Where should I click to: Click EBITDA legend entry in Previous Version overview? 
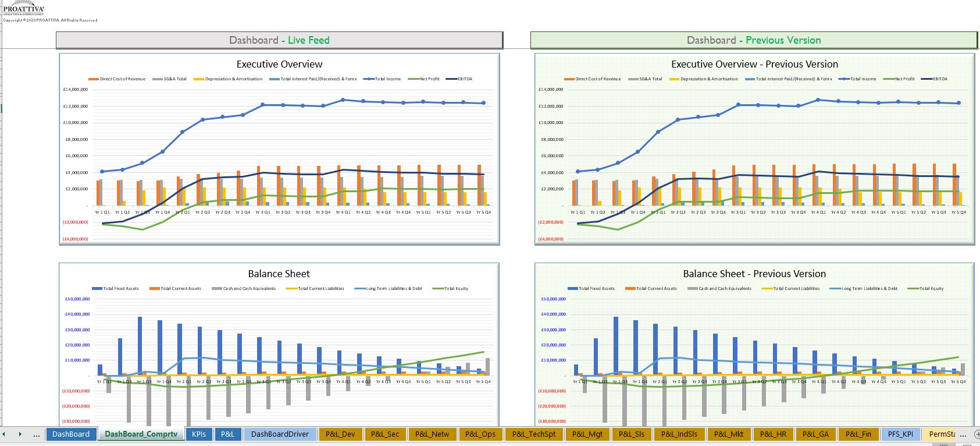pyautogui.click(x=939, y=79)
